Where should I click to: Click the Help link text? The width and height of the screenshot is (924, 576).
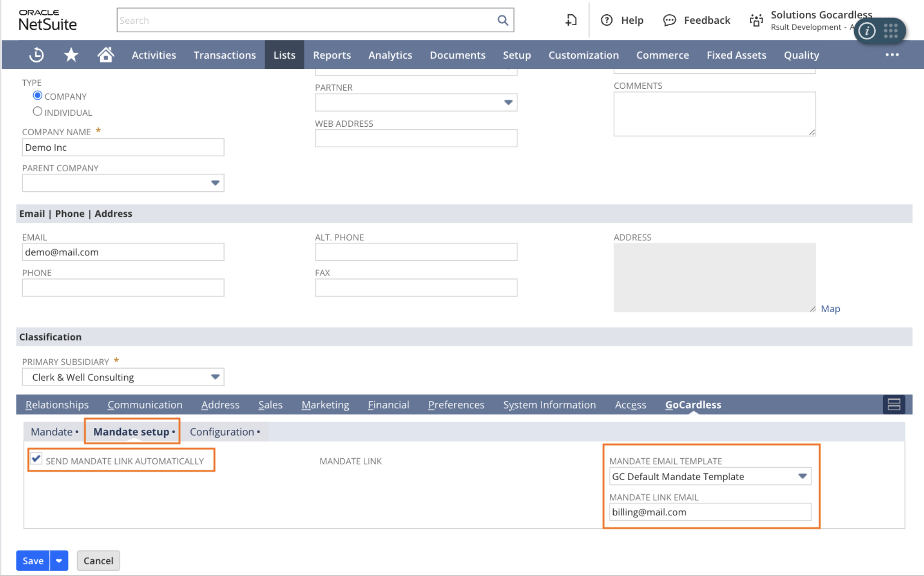click(x=632, y=20)
